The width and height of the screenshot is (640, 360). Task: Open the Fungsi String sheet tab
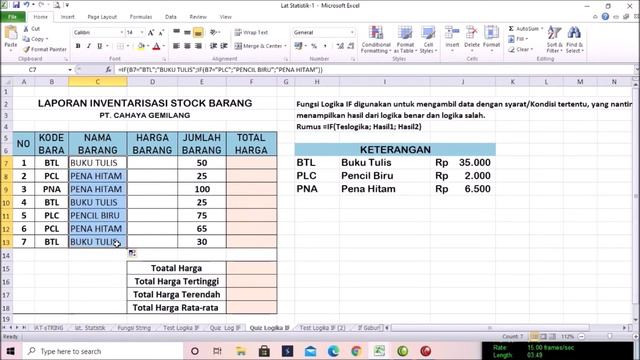pos(134,327)
